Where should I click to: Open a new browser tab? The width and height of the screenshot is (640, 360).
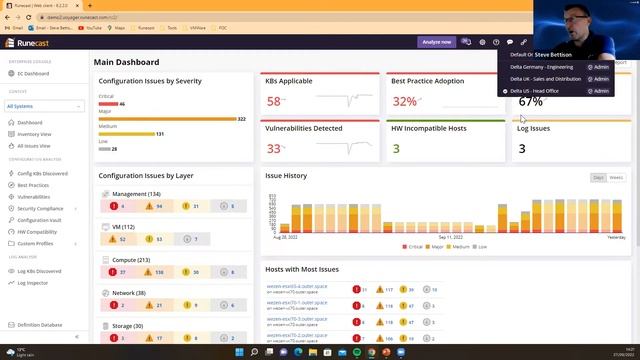pos(90,6)
